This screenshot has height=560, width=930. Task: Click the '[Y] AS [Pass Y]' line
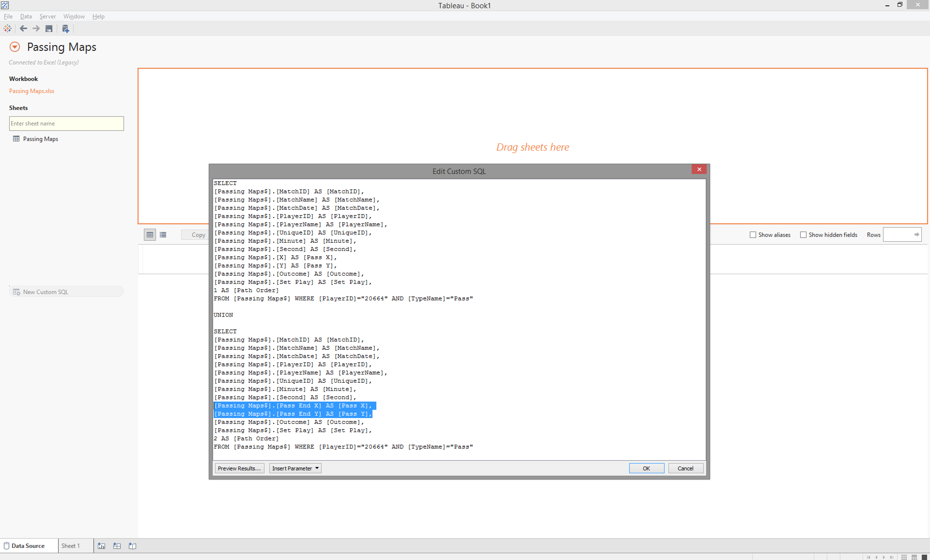click(x=275, y=266)
